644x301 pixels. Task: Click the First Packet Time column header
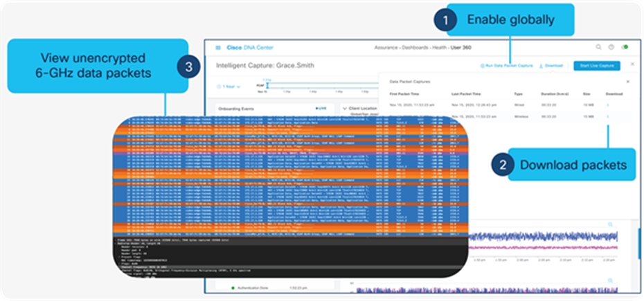(x=404, y=94)
